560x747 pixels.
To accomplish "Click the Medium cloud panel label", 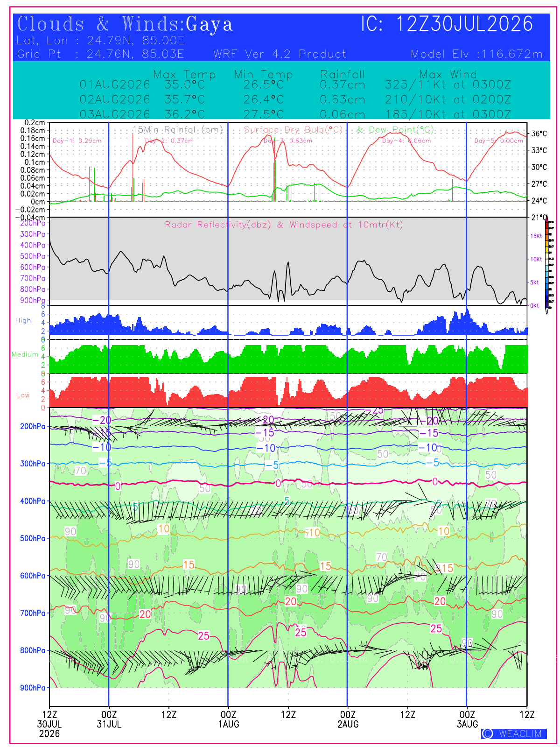I will click(25, 354).
